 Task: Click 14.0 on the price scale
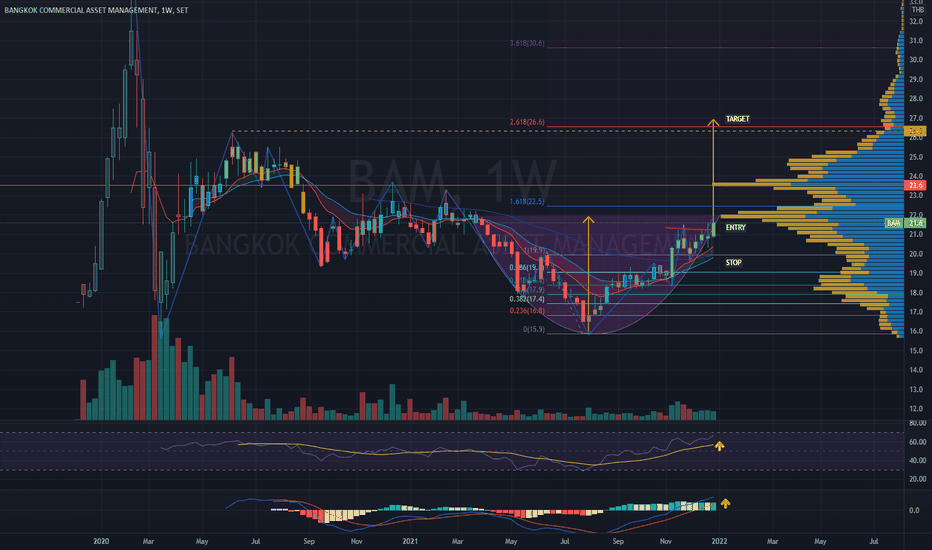(916, 370)
